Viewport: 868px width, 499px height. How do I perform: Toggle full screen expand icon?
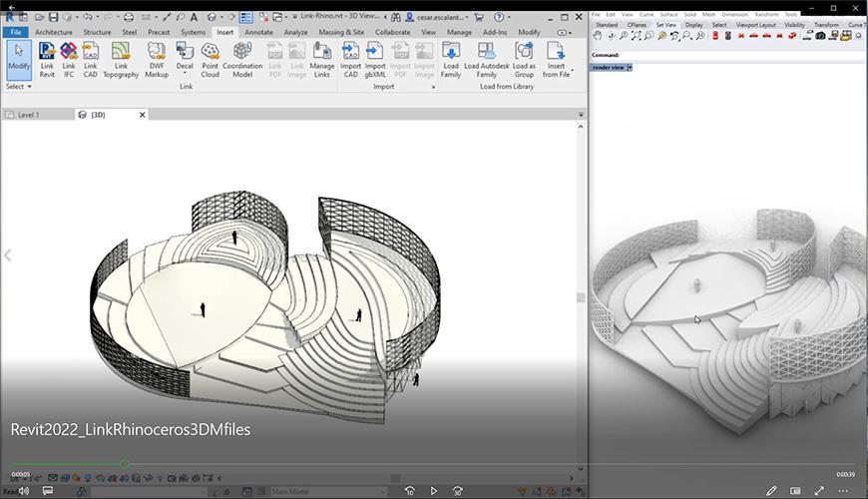819,491
